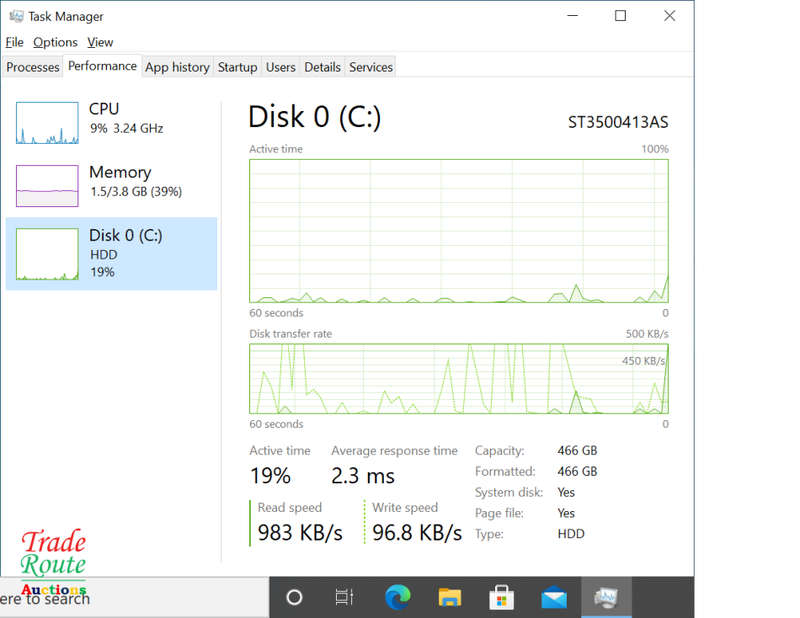Click the taskbar search box

pos(135,598)
